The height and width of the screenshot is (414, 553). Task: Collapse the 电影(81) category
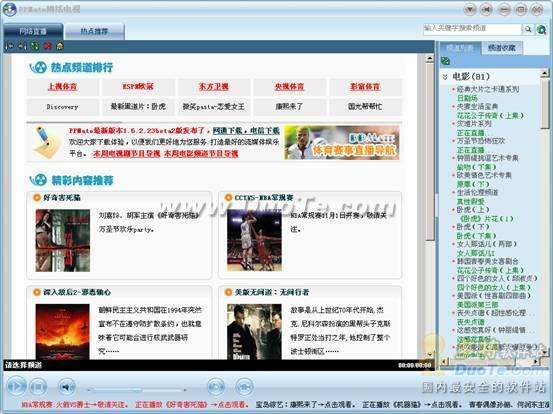pos(445,77)
